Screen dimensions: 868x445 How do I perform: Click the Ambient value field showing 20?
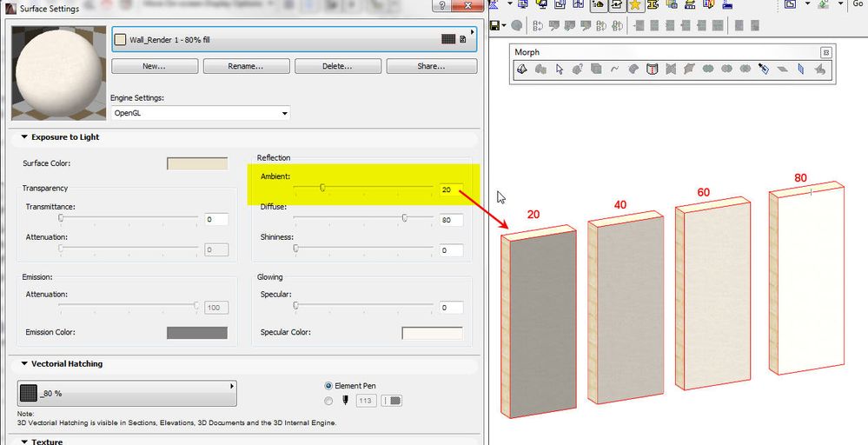coord(451,189)
